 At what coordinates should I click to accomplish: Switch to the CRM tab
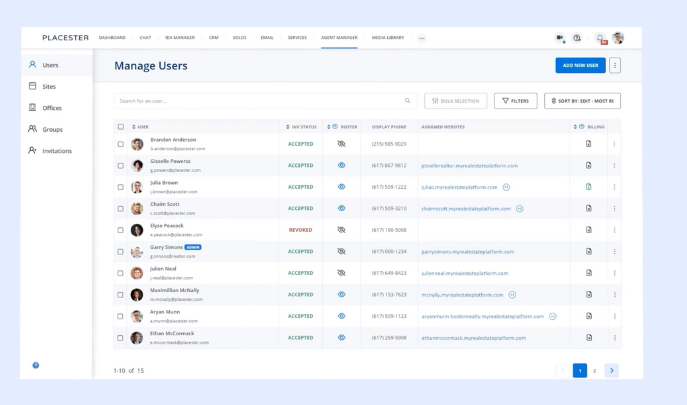214,38
